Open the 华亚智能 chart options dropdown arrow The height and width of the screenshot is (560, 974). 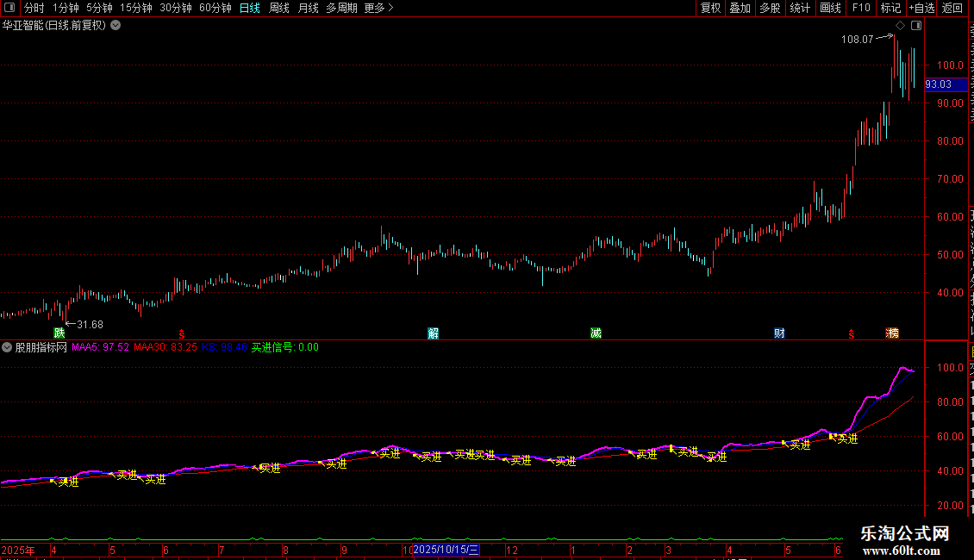(116, 26)
